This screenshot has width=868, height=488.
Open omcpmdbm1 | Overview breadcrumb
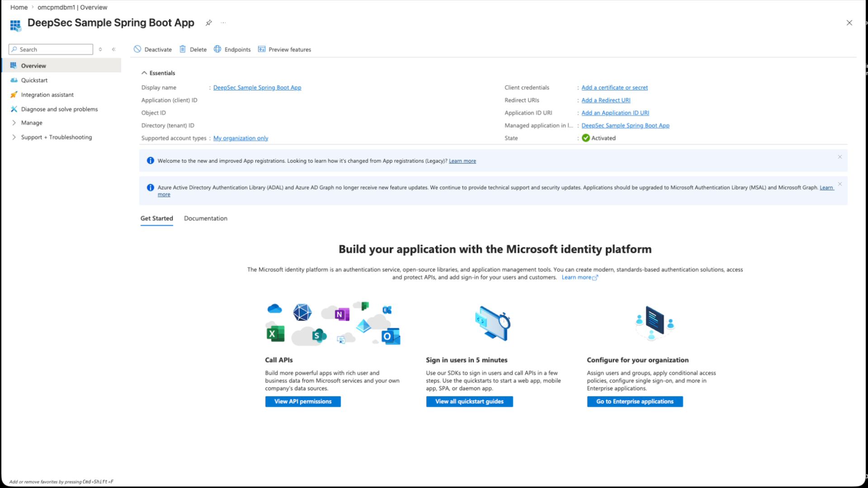click(x=72, y=7)
